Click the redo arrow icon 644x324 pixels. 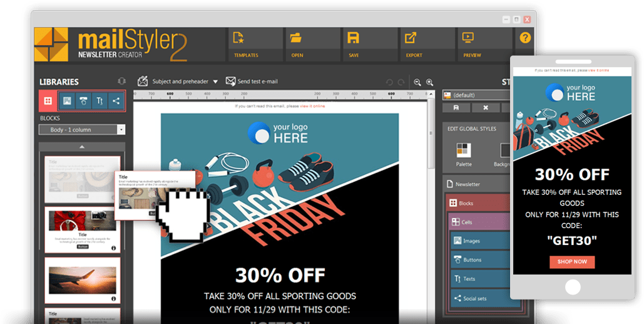401,82
